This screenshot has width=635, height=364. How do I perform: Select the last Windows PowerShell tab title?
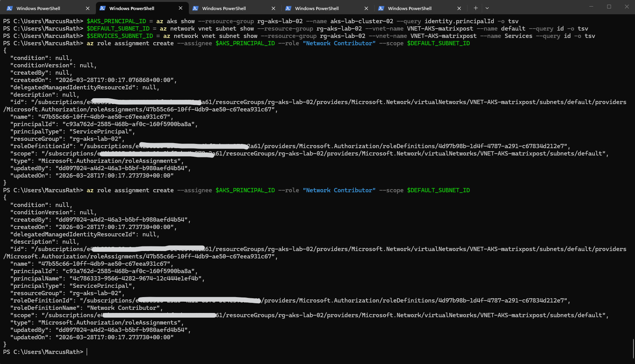(409, 8)
